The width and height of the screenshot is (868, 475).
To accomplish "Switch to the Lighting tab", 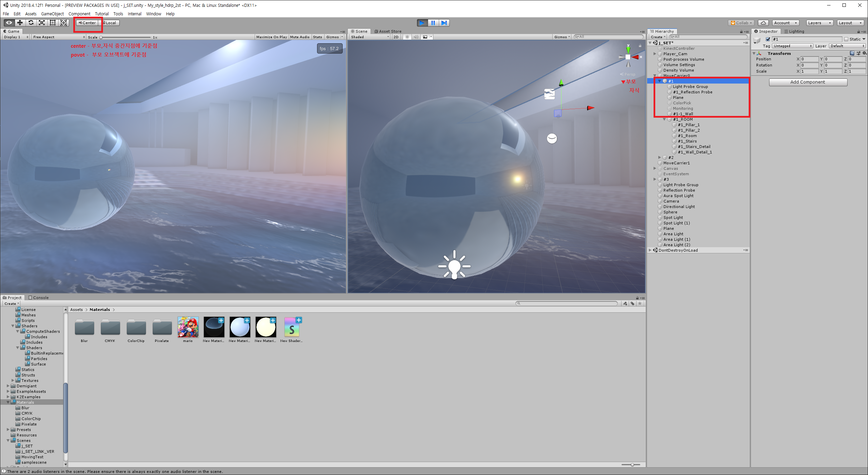I will point(794,31).
